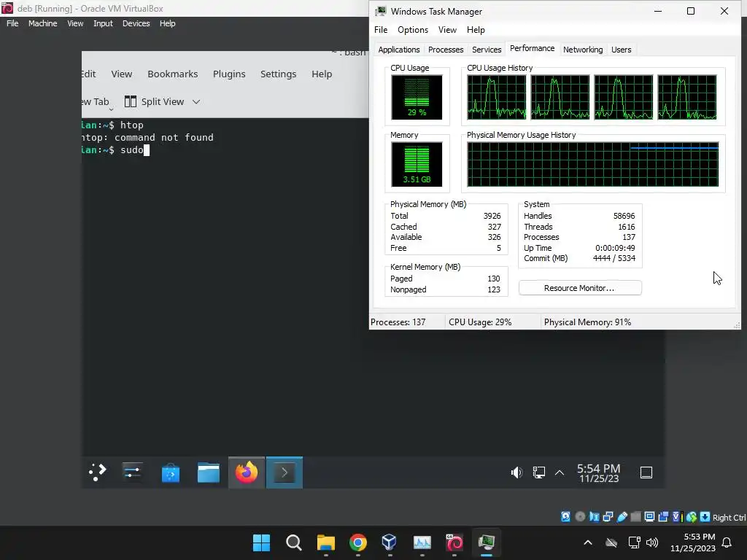747x560 pixels.
Task: Open Konsole Bookmarks menu
Action: coord(172,74)
